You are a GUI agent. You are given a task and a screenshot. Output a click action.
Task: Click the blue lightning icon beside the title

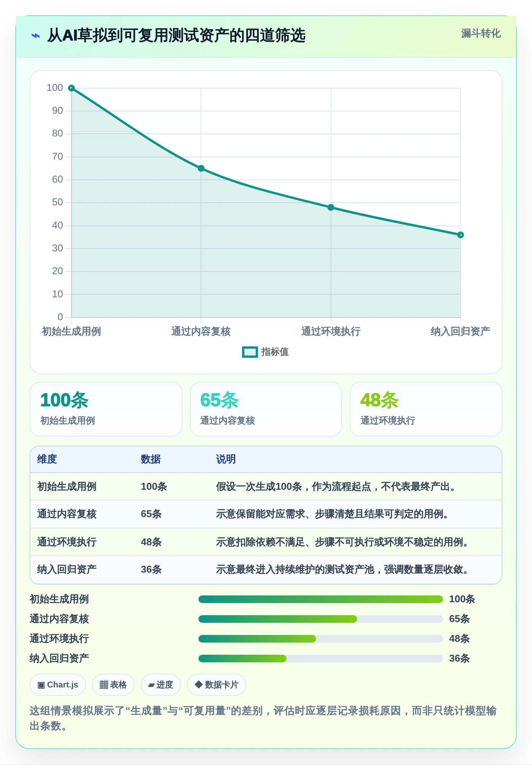tap(36, 36)
